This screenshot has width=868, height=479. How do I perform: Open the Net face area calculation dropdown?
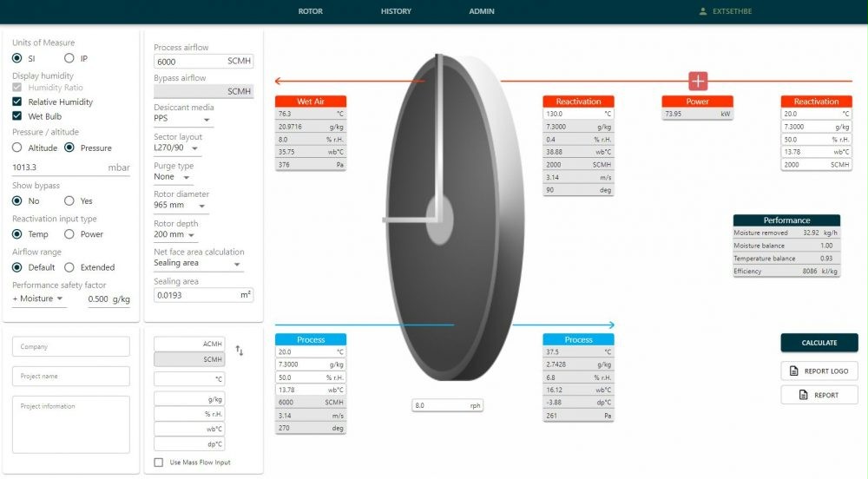(198, 264)
